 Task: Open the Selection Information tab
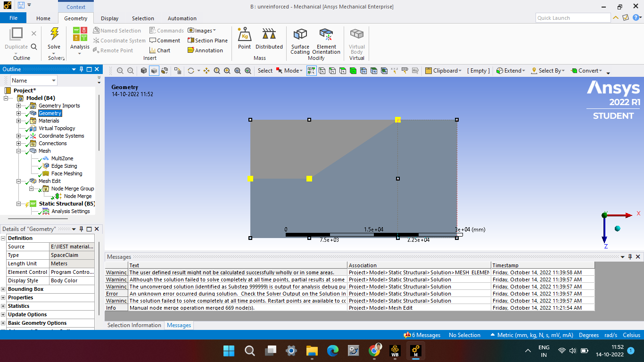134,325
